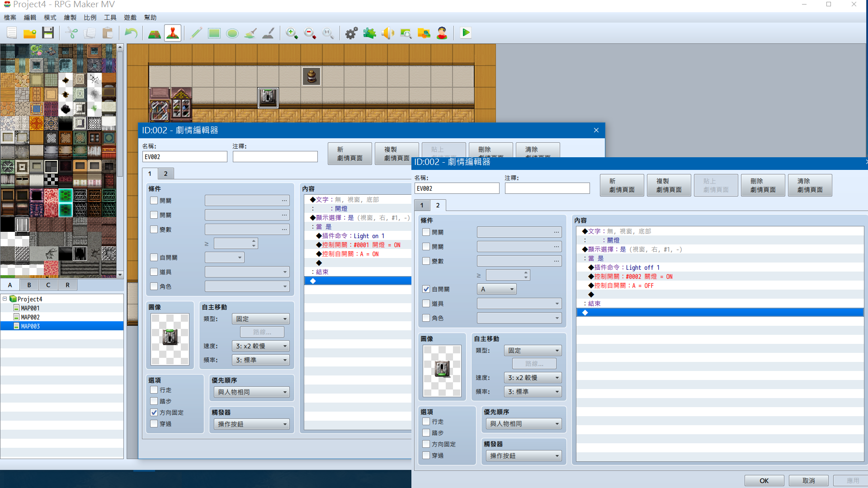Image resolution: width=868 pixels, height=488 pixels.
Task: Zoom out of the map
Action: [310, 33]
